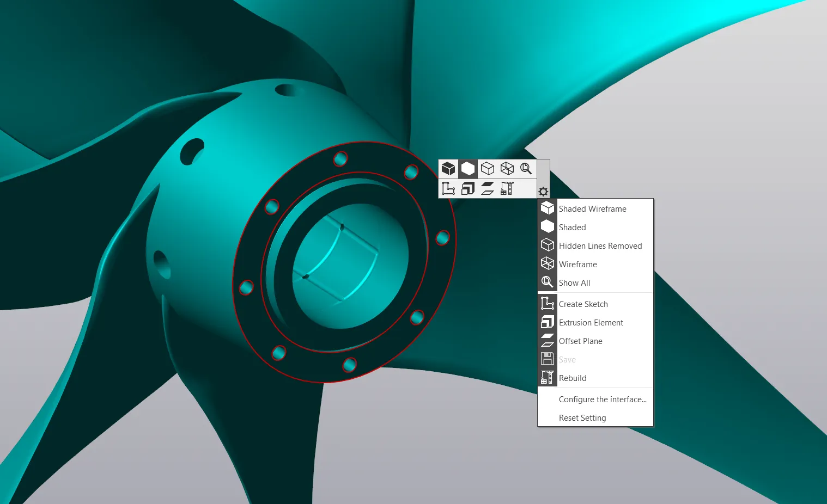Screen dimensions: 827x504
Task: Choose the Shaded Wireframe menu entry
Action: click(x=595, y=209)
